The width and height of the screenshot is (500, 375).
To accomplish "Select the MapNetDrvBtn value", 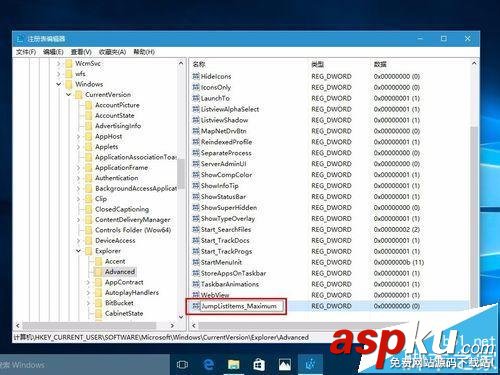I will coord(223,131).
